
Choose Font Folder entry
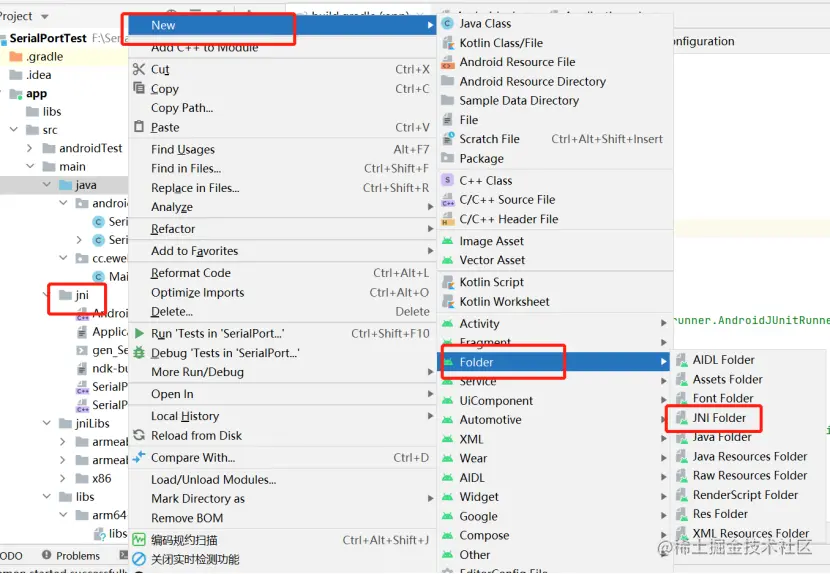pyautogui.click(x=747, y=398)
